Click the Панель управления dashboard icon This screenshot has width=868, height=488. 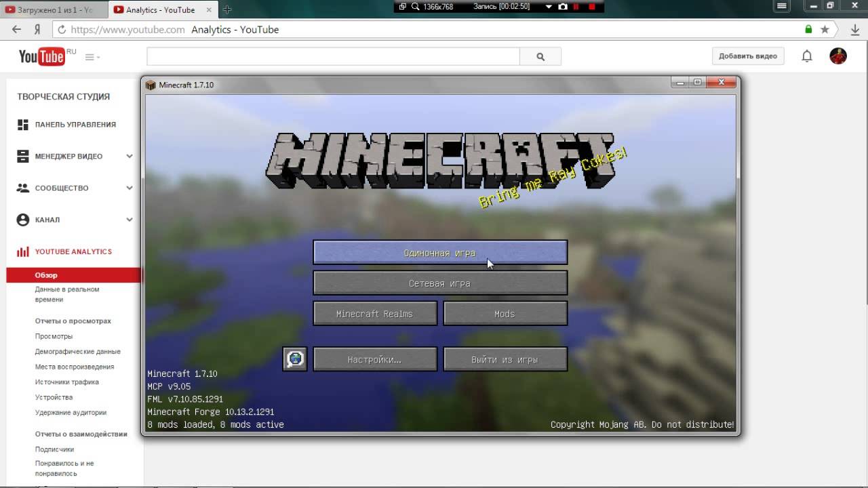coord(23,125)
